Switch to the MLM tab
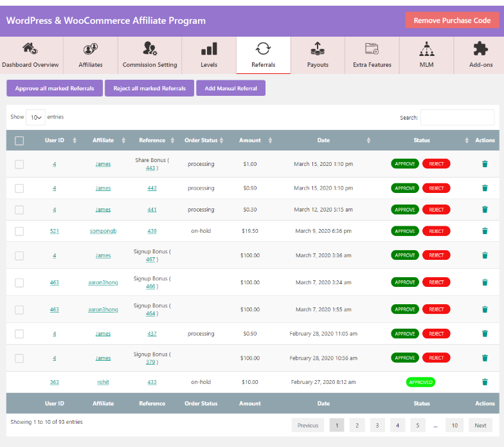Image resolution: width=504 pixels, height=447 pixels. (427, 55)
